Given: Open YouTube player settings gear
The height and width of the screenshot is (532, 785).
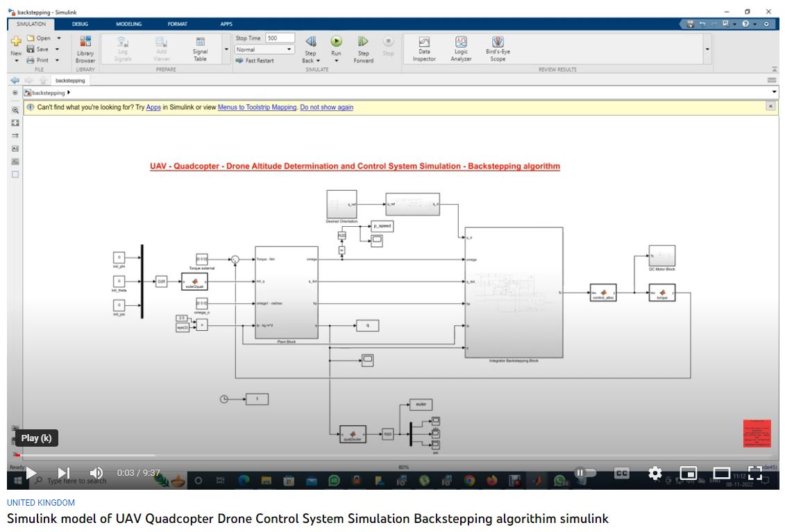Looking at the screenshot, I should click(x=655, y=473).
